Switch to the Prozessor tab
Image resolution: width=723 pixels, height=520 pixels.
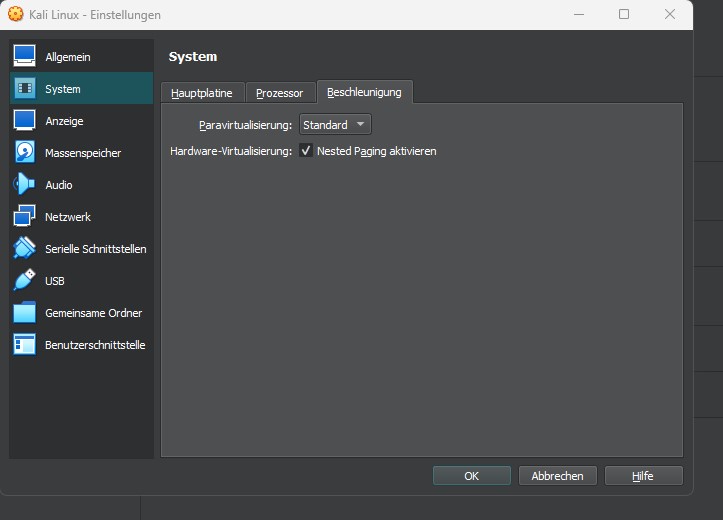tap(279, 93)
